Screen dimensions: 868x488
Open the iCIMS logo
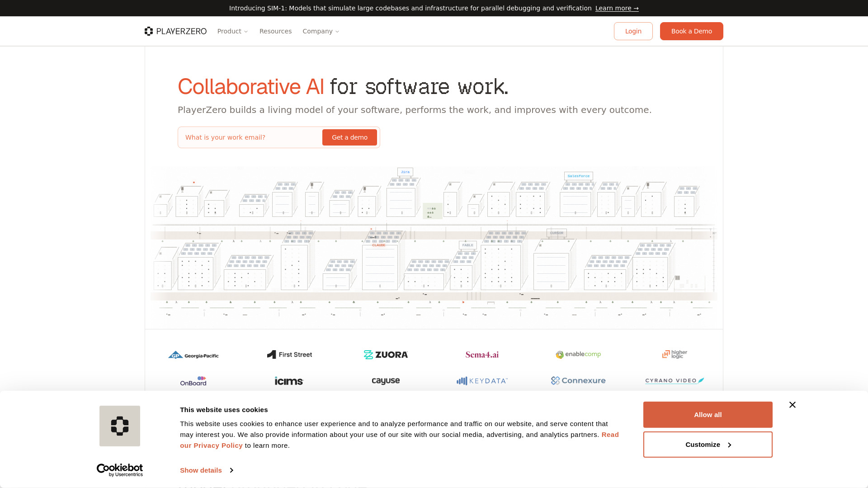point(289,381)
